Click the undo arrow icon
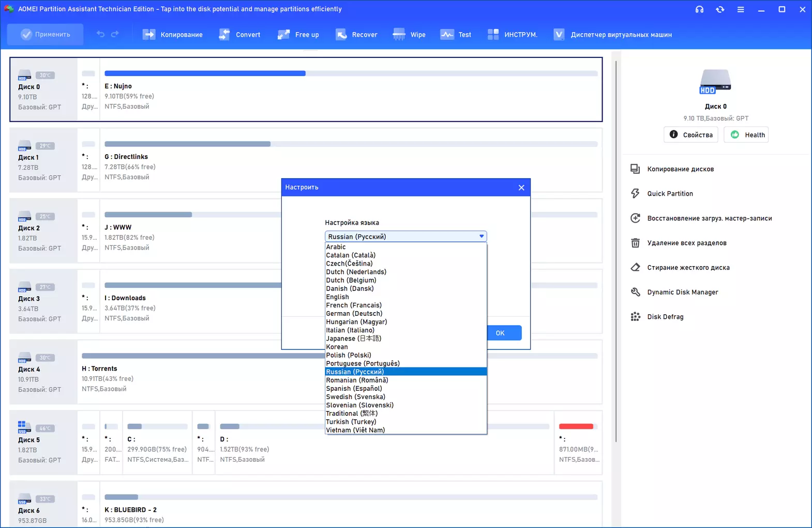Image resolution: width=812 pixels, height=528 pixels. click(x=100, y=34)
